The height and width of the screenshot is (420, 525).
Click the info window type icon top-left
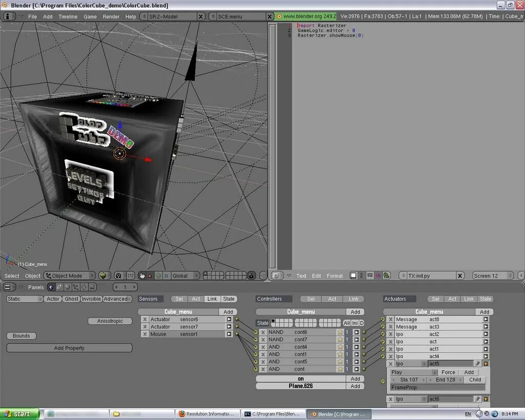[8, 16]
